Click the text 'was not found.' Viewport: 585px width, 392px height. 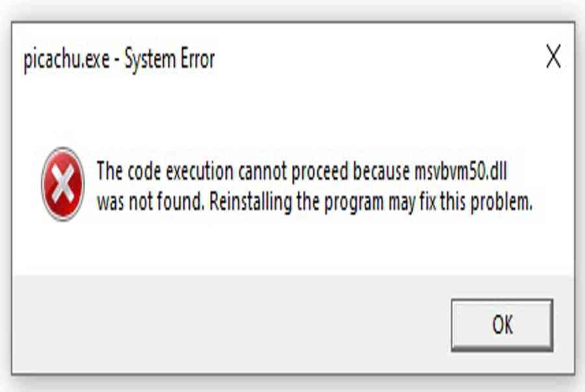pyautogui.click(x=151, y=202)
